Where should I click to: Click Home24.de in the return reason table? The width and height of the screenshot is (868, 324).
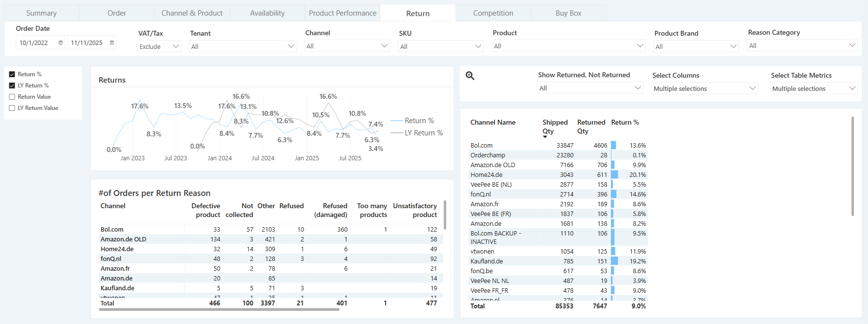coord(117,249)
